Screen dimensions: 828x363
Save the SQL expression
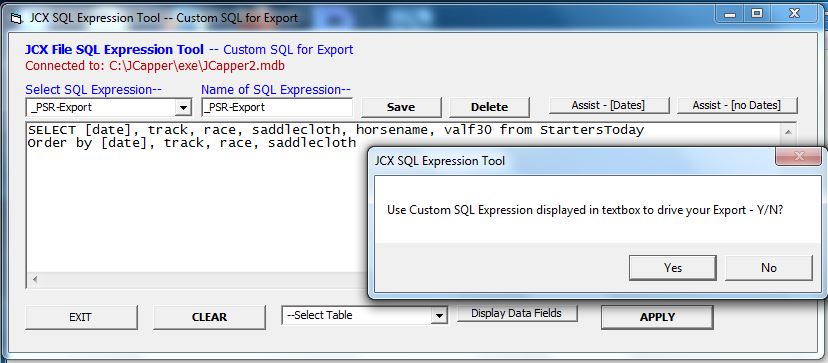click(x=401, y=107)
